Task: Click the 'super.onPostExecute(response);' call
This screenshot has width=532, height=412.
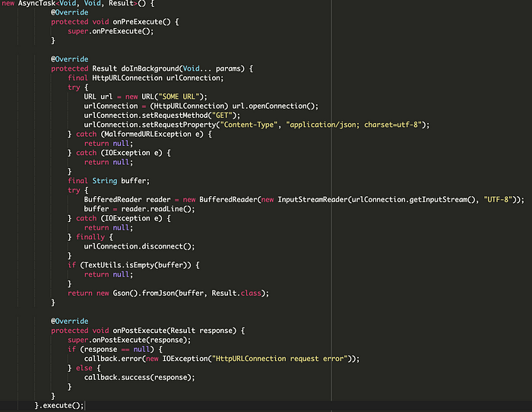Action: [129, 340]
